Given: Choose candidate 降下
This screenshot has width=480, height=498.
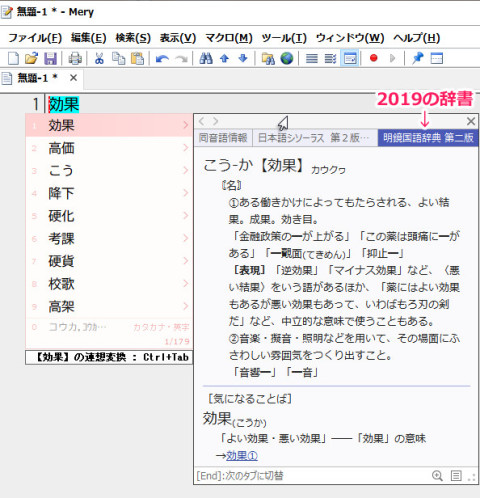Looking at the screenshot, I should (109, 193).
